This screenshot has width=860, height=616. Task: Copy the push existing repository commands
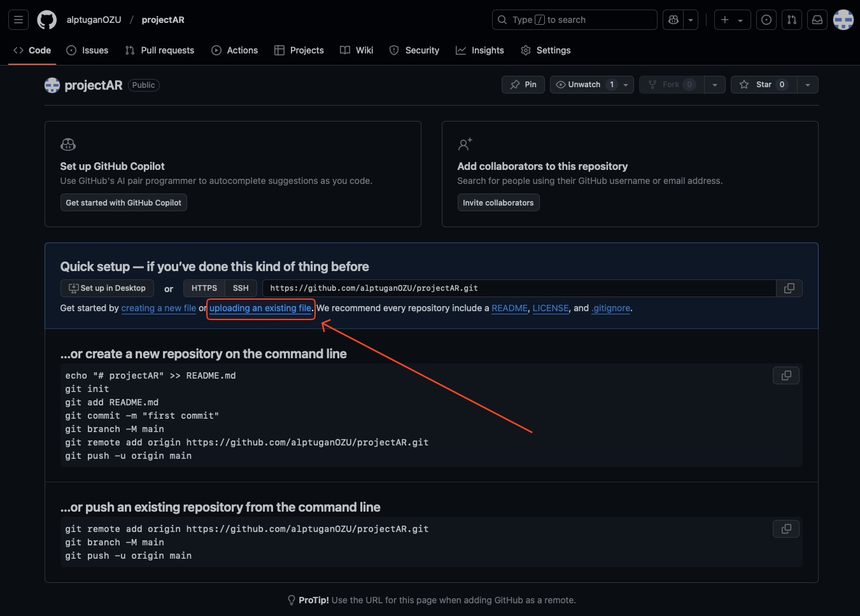786,529
